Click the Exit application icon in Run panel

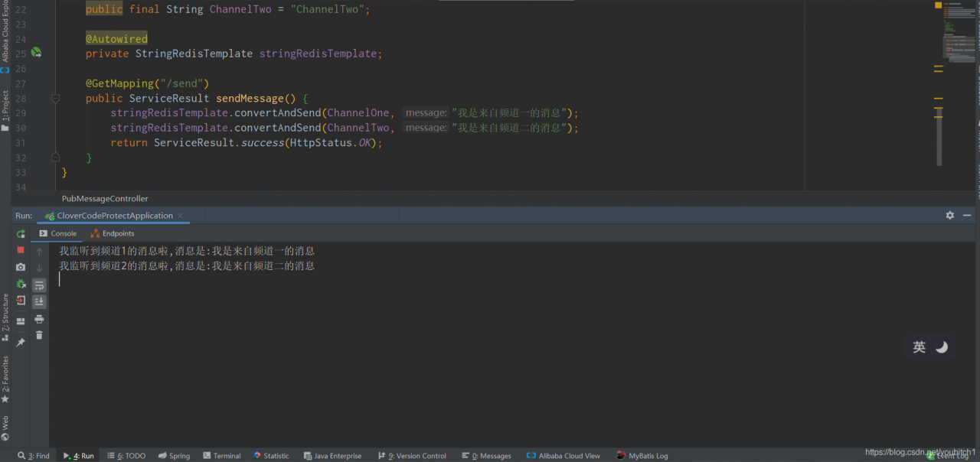click(21, 301)
